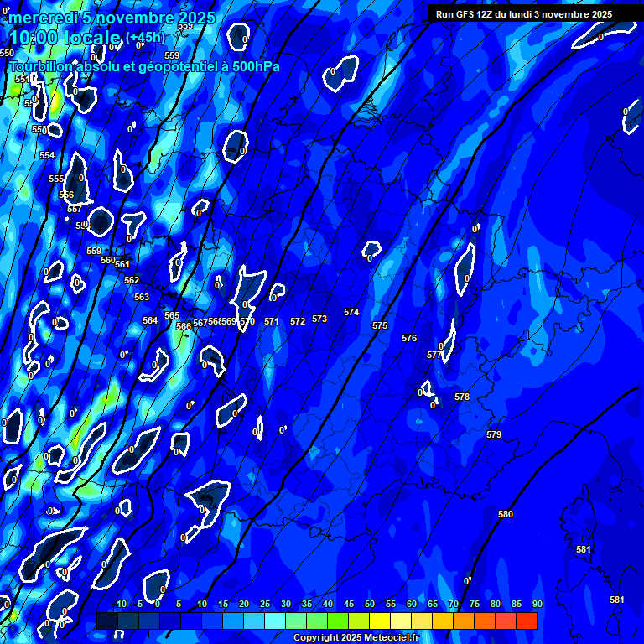Select the legend value label 90
The width and height of the screenshot is (644, 644).
537,604
